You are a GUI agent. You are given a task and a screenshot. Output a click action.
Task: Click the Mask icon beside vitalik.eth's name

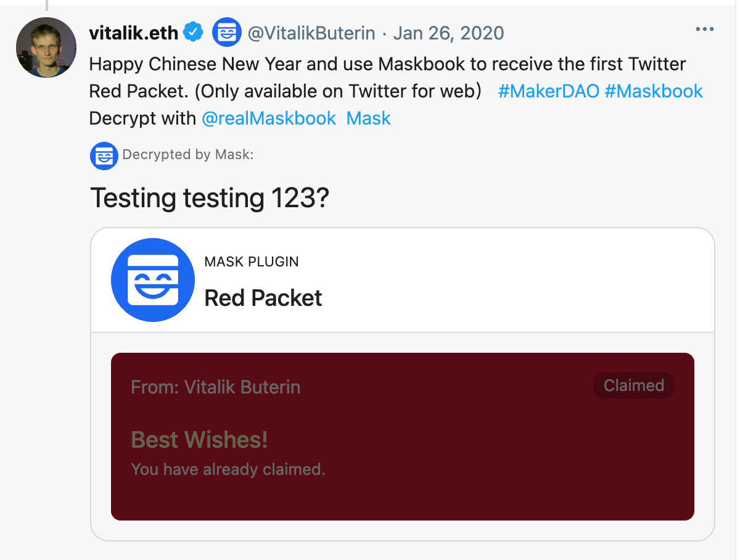(x=227, y=32)
